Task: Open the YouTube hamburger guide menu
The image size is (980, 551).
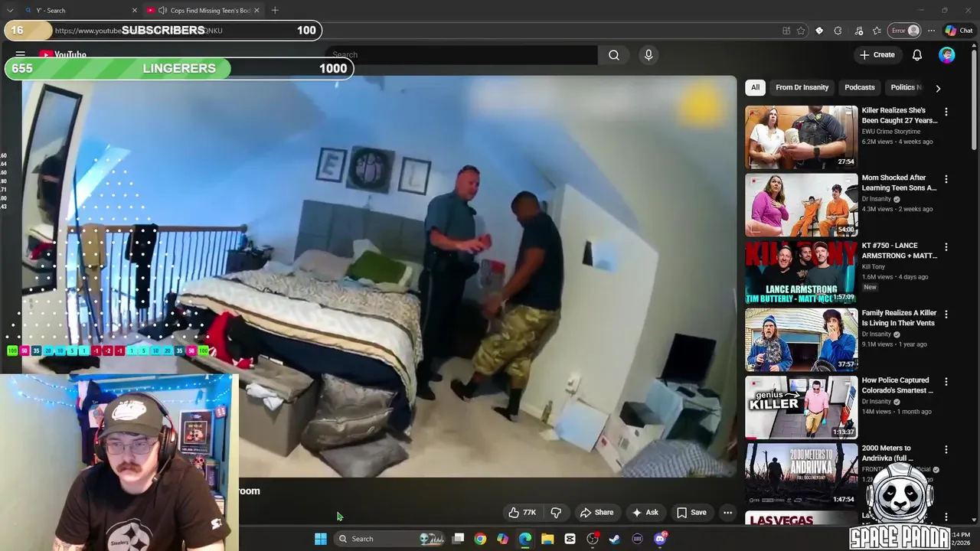Action: click(x=21, y=55)
